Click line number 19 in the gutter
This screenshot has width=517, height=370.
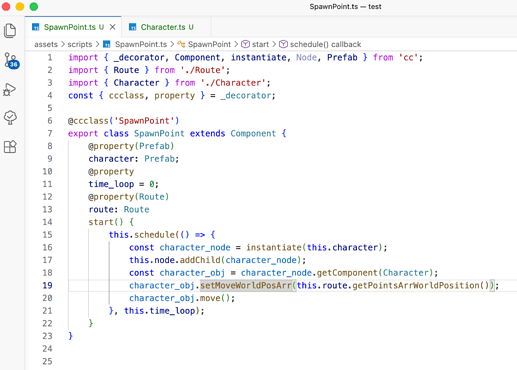47,285
